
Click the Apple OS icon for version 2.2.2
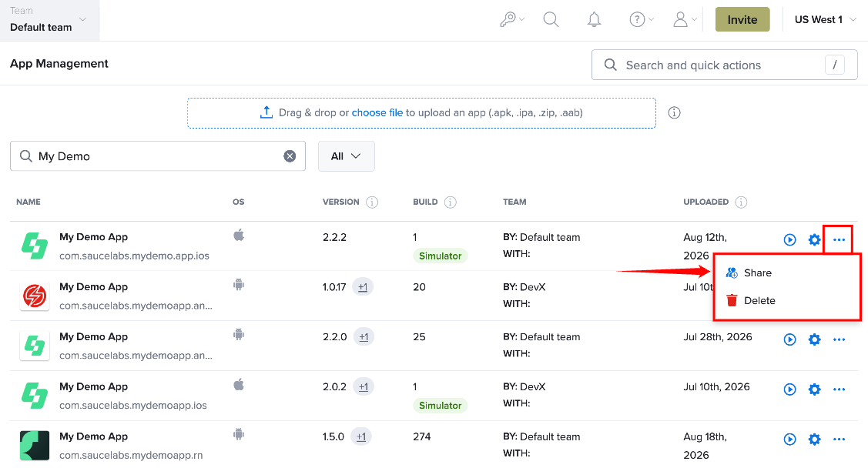click(239, 235)
